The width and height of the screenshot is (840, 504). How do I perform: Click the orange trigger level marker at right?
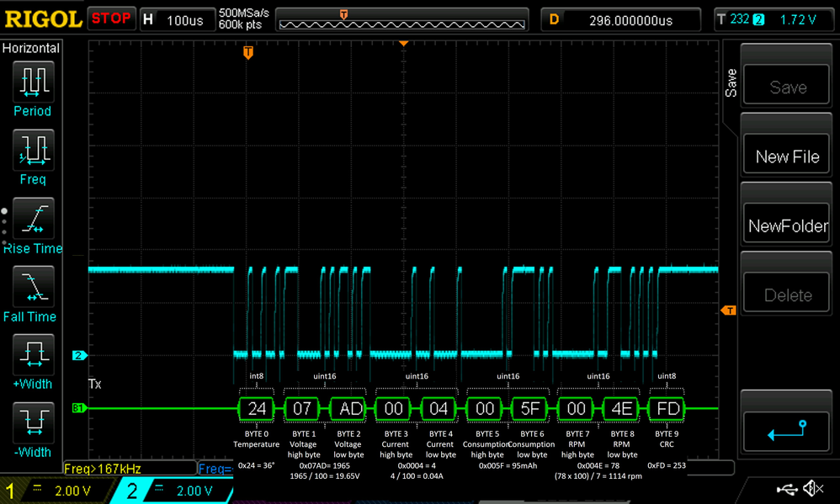[x=728, y=310]
